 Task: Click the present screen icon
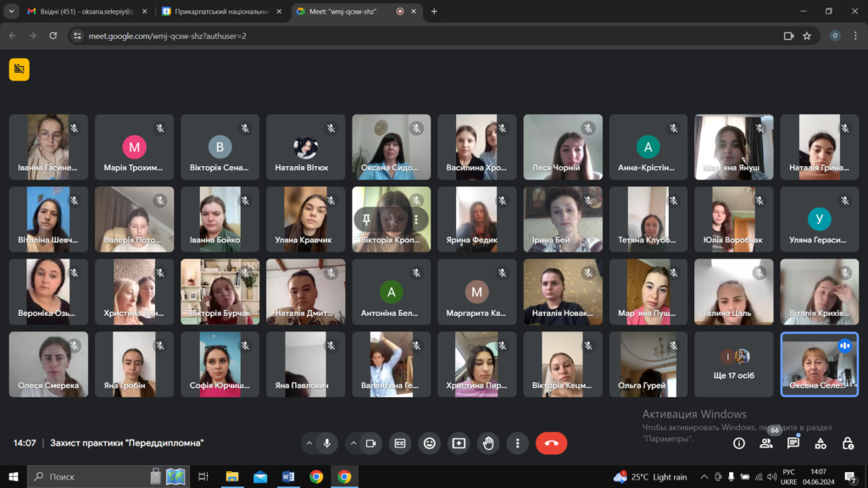pos(459,443)
